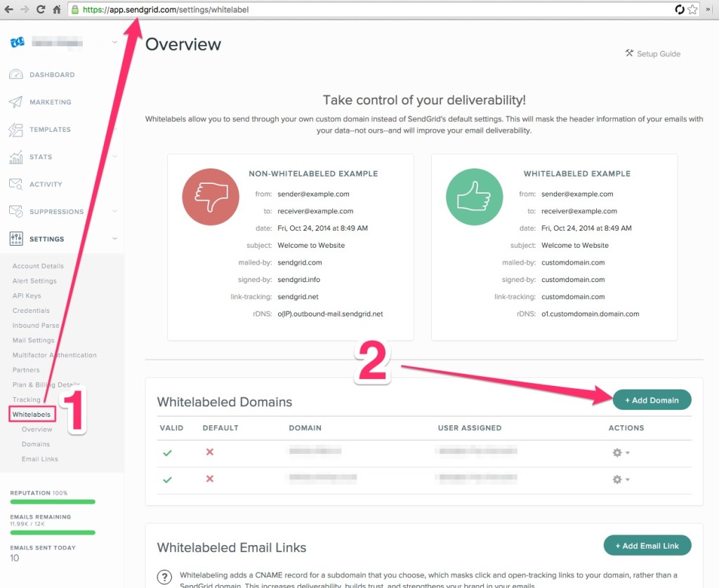The width and height of the screenshot is (719, 588).
Task: Click the DOMAIN column header
Action: (x=305, y=427)
